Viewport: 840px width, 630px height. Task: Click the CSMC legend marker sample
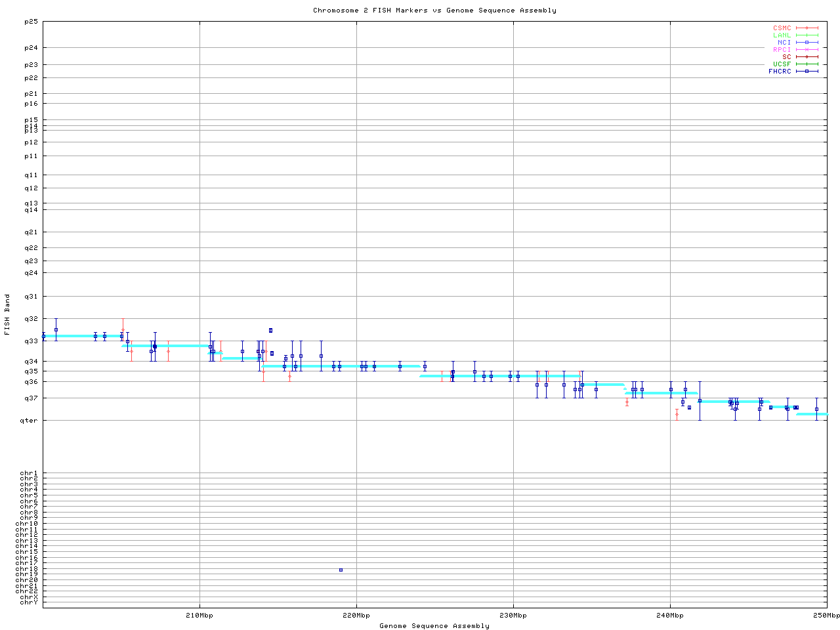(x=807, y=28)
